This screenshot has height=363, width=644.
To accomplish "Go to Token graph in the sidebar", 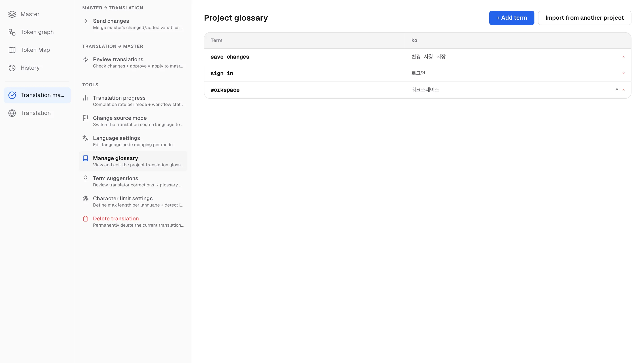I will pos(37,32).
